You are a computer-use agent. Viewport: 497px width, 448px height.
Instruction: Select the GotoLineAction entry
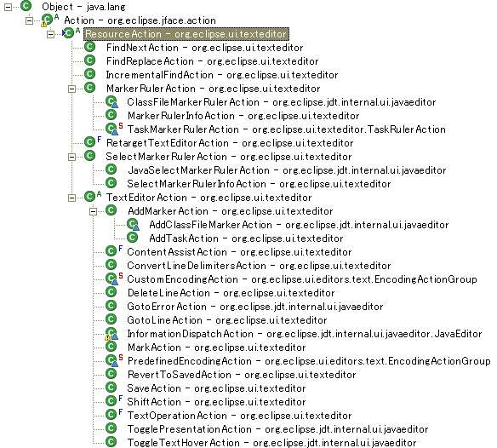pos(227,320)
